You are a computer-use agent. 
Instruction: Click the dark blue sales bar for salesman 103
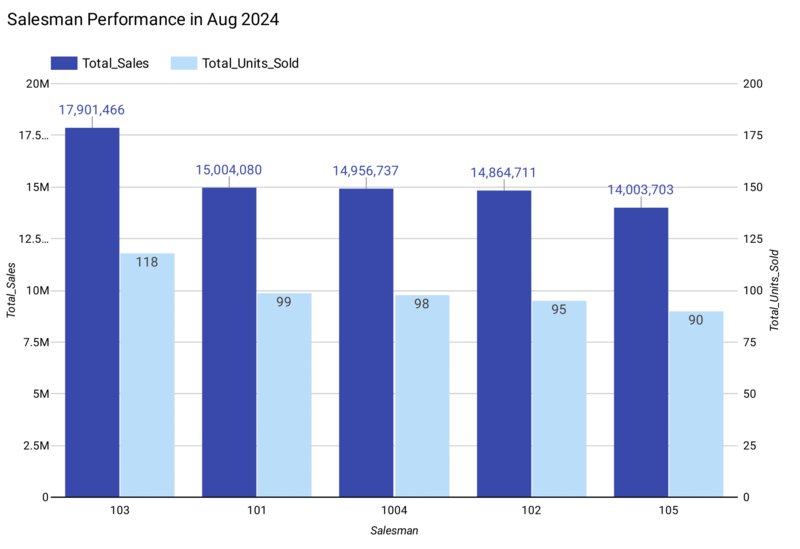[x=92, y=312]
